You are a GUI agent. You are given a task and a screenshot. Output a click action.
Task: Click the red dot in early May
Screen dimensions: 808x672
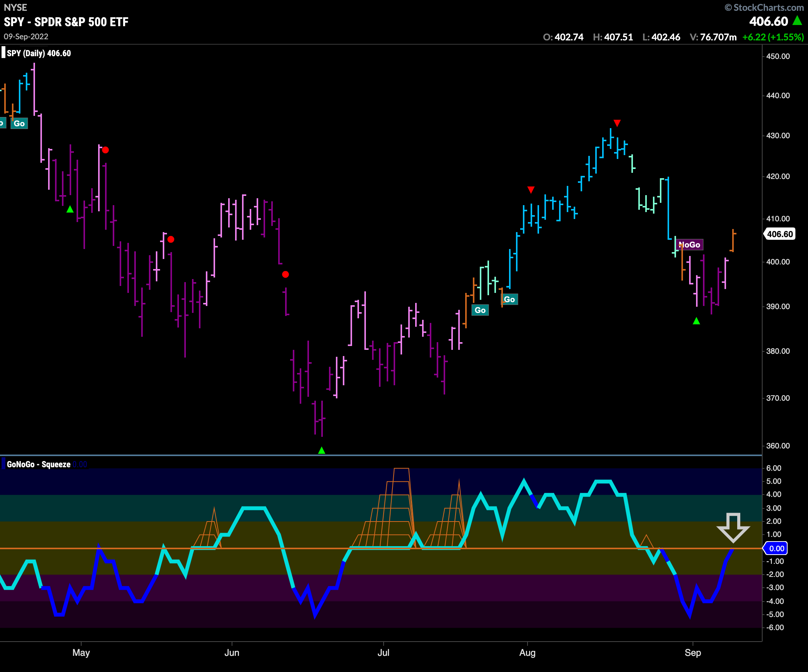pyautogui.click(x=105, y=150)
